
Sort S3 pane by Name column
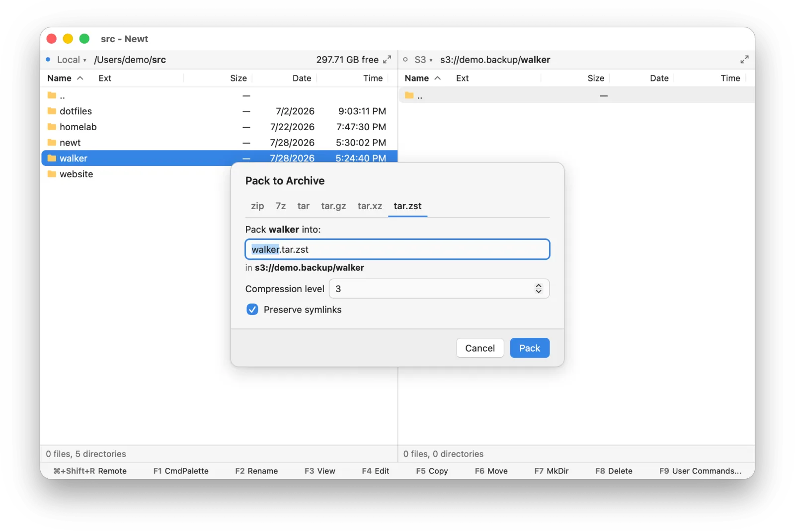tap(422, 78)
